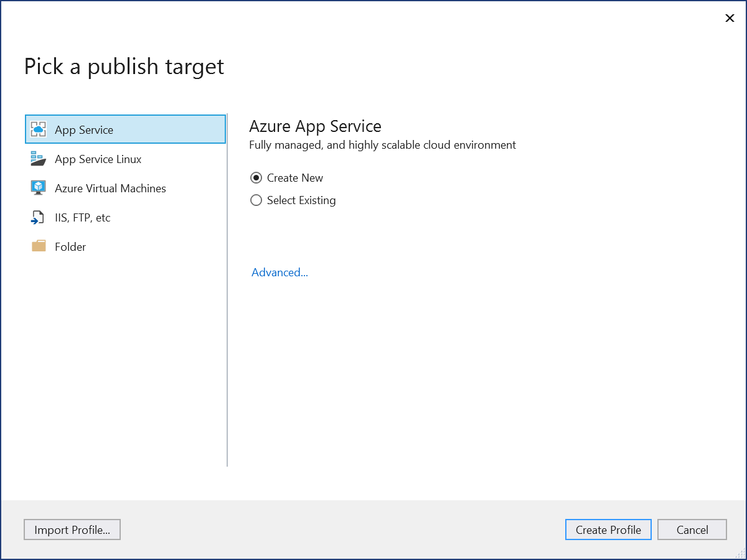The width and height of the screenshot is (747, 560).
Task: Select the IIS, FTP, etc text entry
Action: (x=82, y=218)
